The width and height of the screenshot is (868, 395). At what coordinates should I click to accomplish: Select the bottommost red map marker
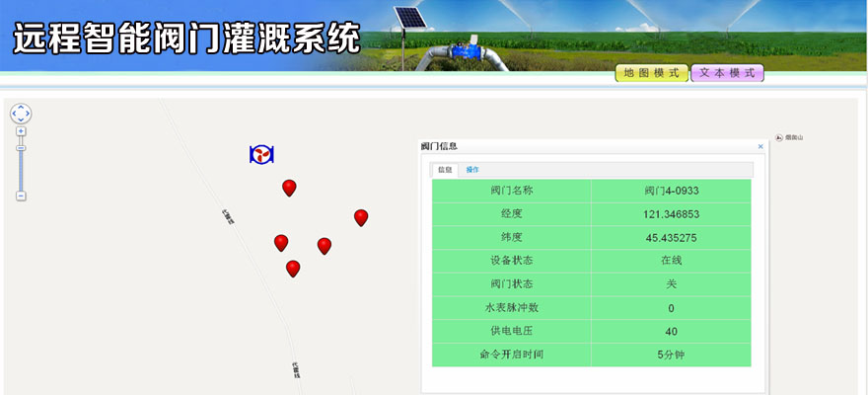(x=293, y=268)
